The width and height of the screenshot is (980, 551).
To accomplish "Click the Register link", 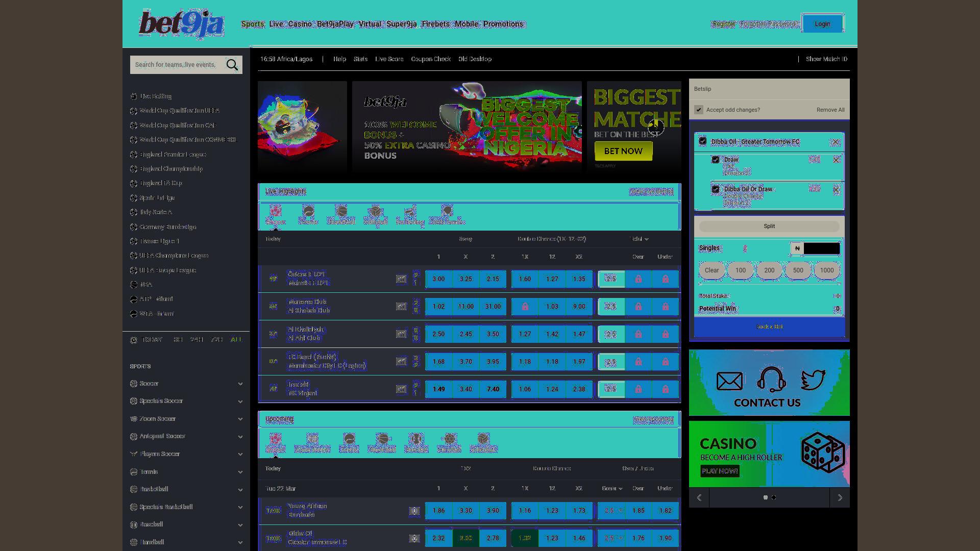I will point(724,24).
